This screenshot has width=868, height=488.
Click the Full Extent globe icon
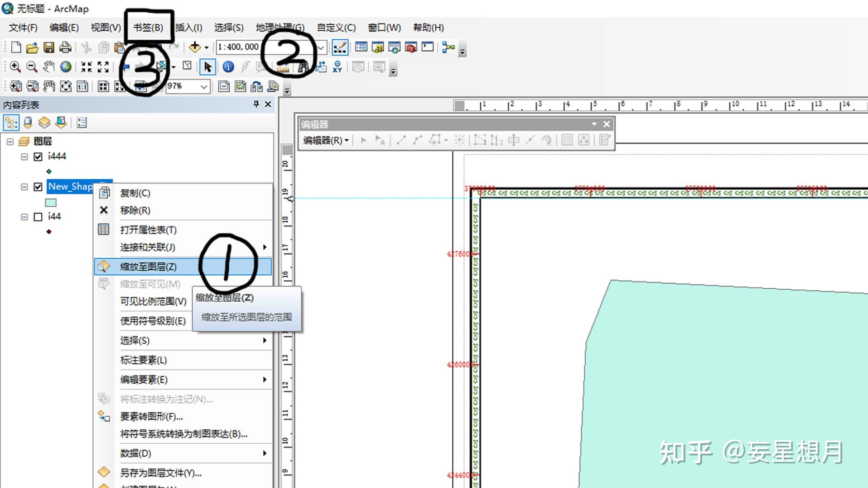66,67
